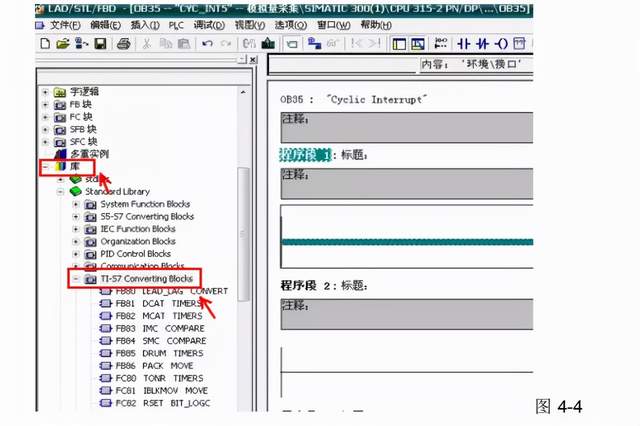Click the tree pane vertical scrollbar thumb

click(x=243, y=234)
